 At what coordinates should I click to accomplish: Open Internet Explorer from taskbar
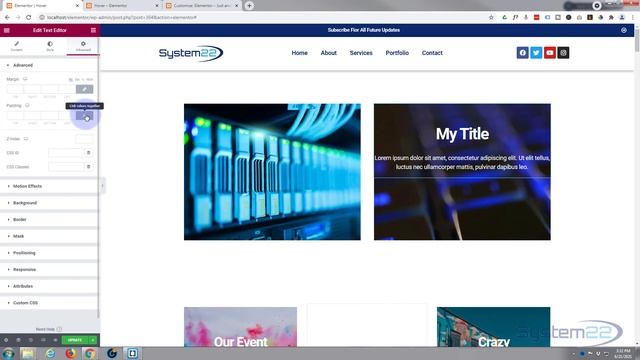[50, 353]
